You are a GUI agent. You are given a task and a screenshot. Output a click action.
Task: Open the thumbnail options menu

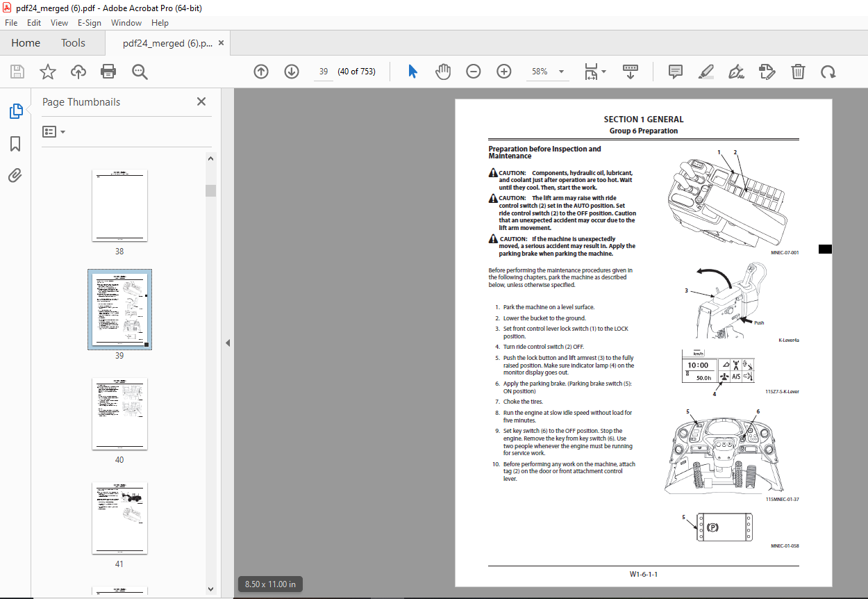point(54,132)
